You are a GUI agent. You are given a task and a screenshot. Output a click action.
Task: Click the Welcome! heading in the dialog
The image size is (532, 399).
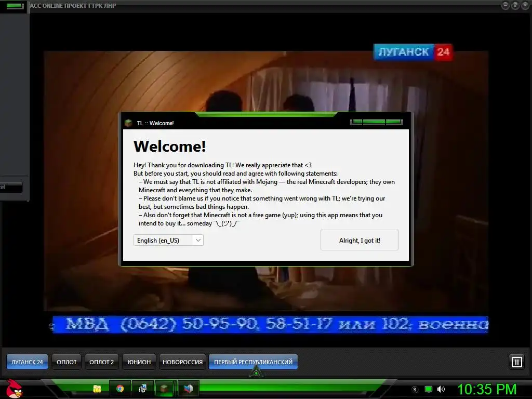pos(170,147)
